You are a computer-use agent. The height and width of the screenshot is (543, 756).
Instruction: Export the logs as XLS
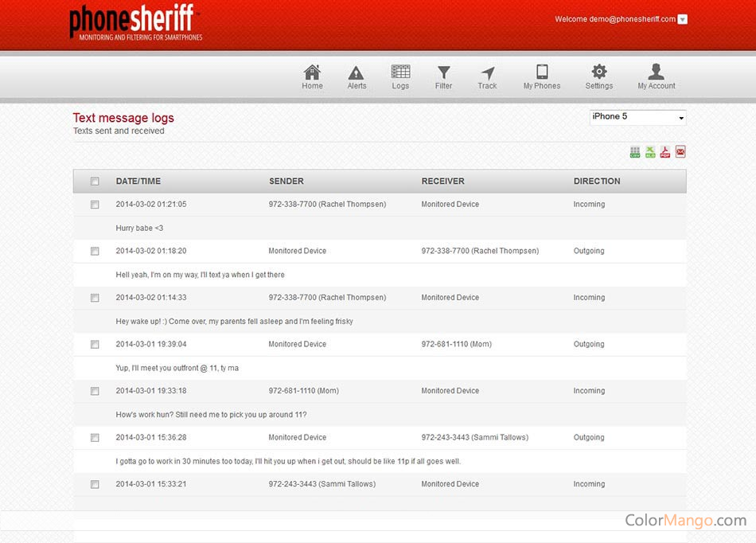coord(650,152)
